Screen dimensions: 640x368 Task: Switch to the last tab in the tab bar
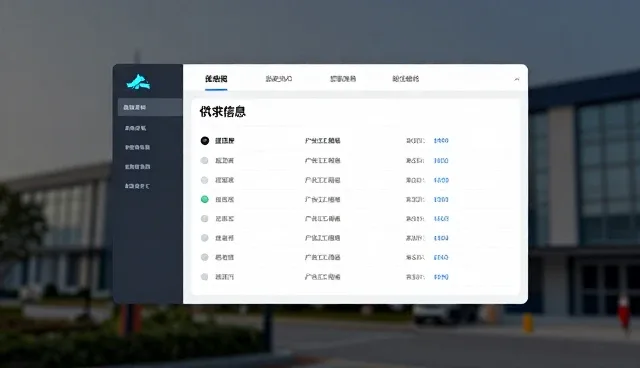(x=405, y=79)
